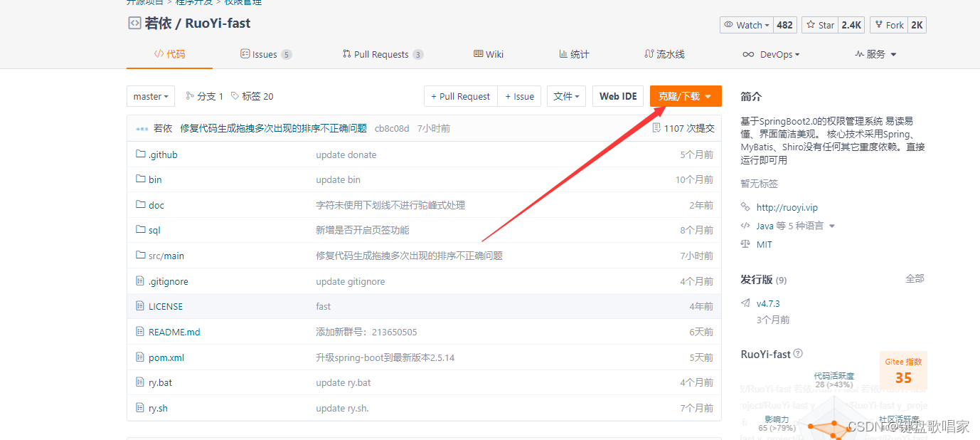Click the MIT license scale icon

pyautogui.click(x=745, y=244)
